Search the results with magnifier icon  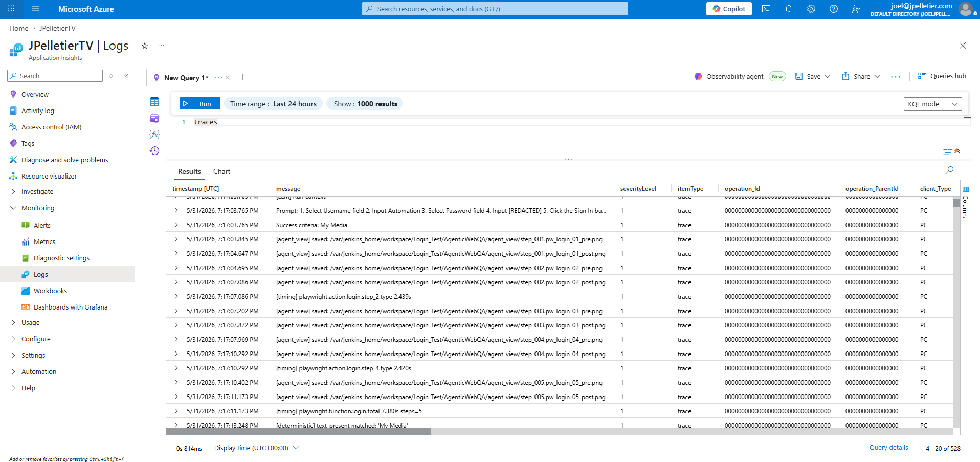pos(949,170)
